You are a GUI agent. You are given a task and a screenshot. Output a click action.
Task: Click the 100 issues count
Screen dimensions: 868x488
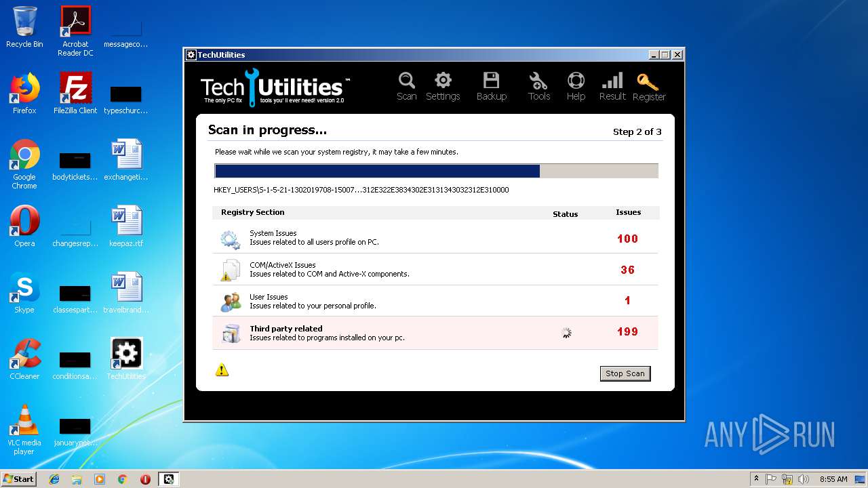(628, 239)
